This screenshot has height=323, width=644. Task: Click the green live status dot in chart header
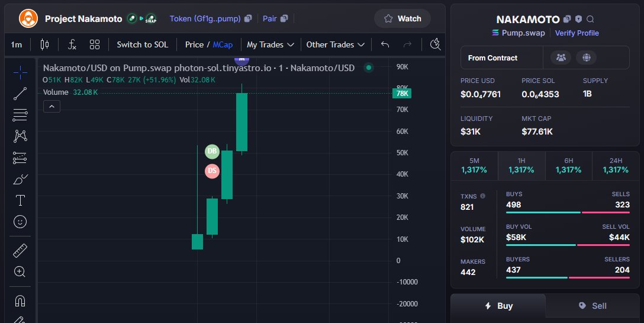(368, 68)
